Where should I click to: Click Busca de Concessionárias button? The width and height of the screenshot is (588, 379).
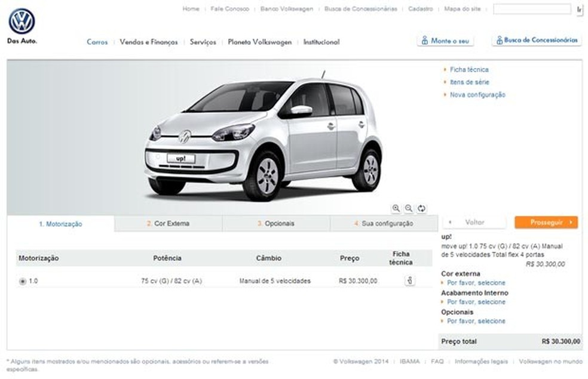pos(537,40)
